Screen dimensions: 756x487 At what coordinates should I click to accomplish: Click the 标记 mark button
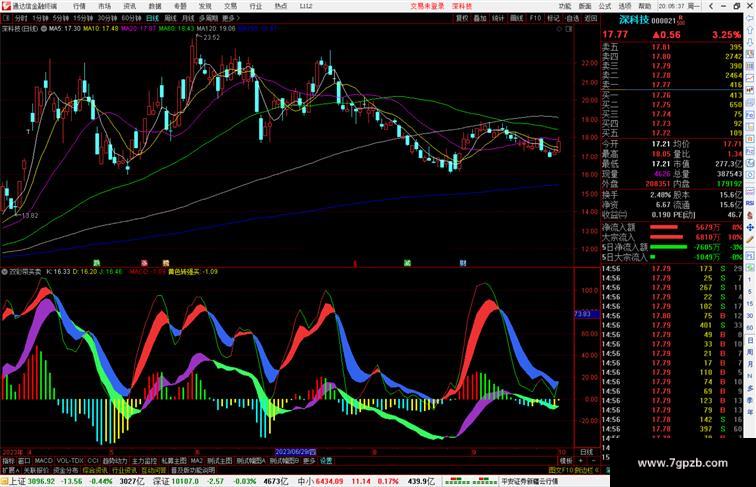pyautogui.click(x=554, y=18)
